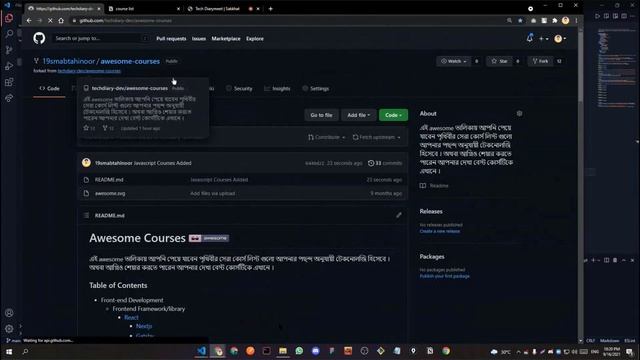
Task: Click Create a new release link
Action: coord(440,231)
